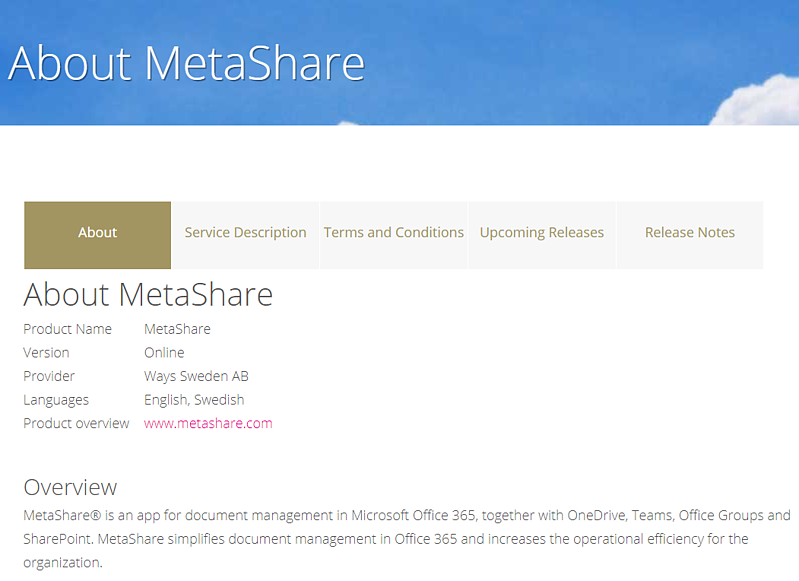
Task: Select the About tab
Action: click(x=97, y=235)
